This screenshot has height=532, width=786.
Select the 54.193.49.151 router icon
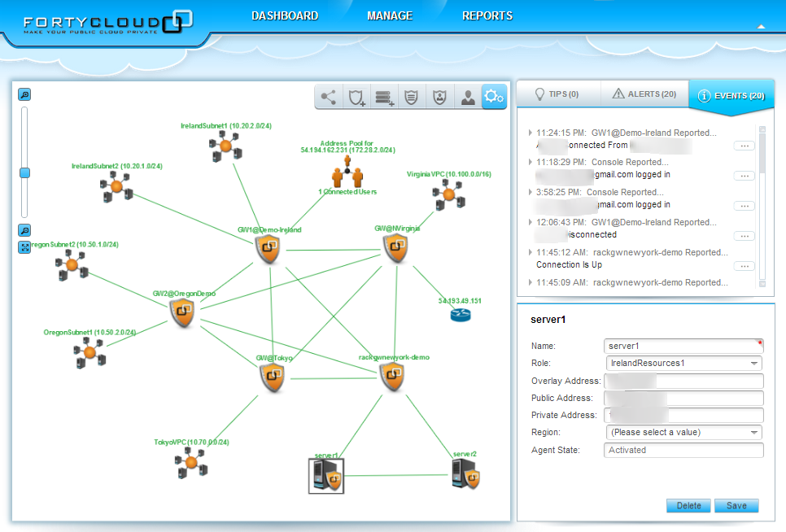pyautogui.click(x=461, y=315)
